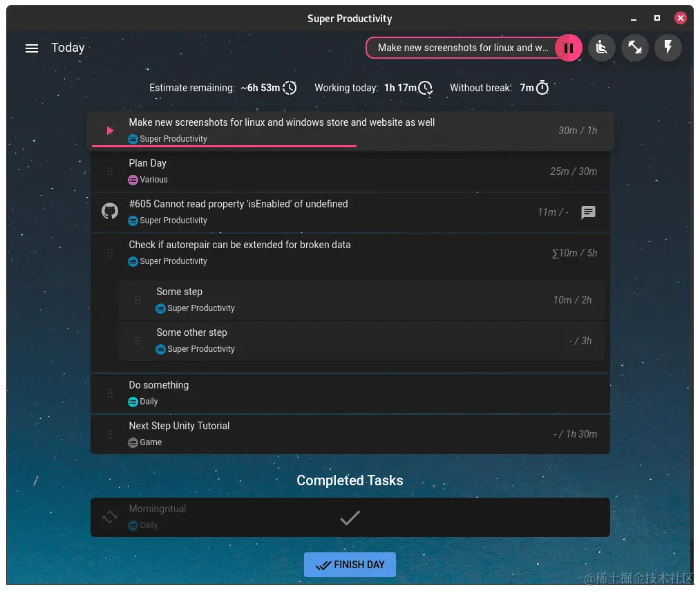Select the Some step subtask title

click(x=179, y=292)
